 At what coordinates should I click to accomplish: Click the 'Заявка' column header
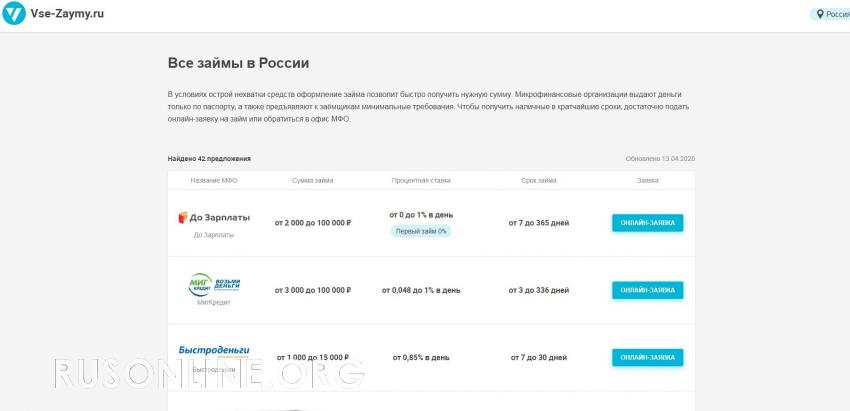pyautogui.click(x=647, y=181)
